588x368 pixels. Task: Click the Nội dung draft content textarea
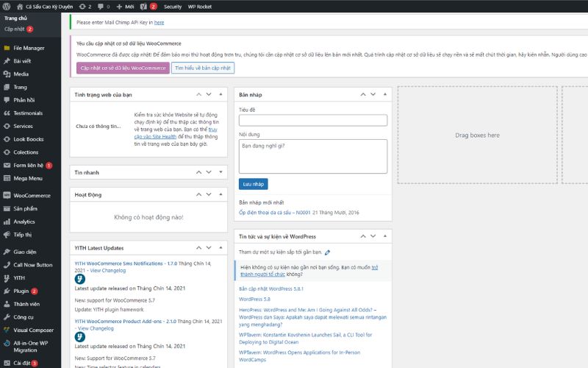[x=313, y=156]
